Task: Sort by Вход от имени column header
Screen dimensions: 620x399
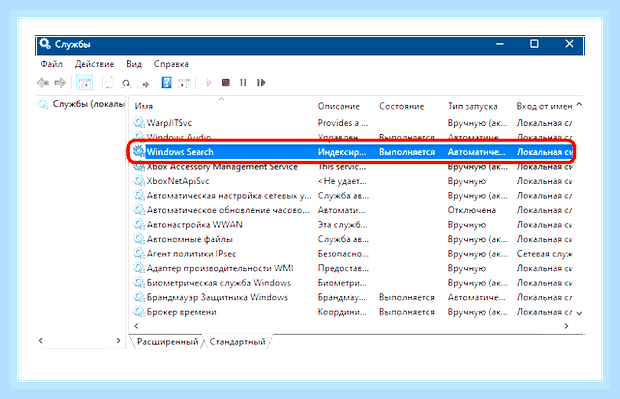Action: 544,106
